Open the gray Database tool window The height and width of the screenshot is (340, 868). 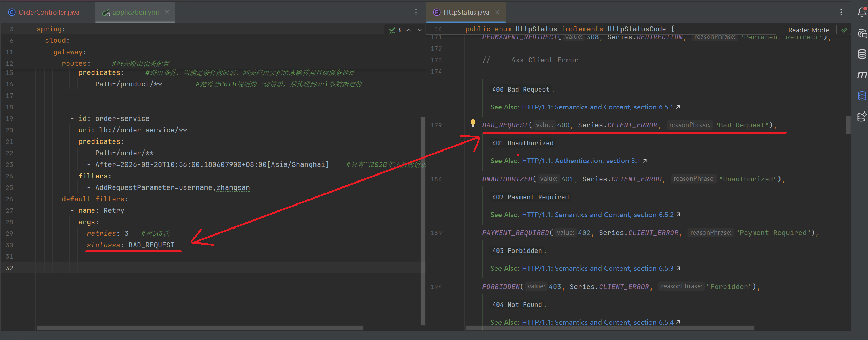tap(862, 54)
